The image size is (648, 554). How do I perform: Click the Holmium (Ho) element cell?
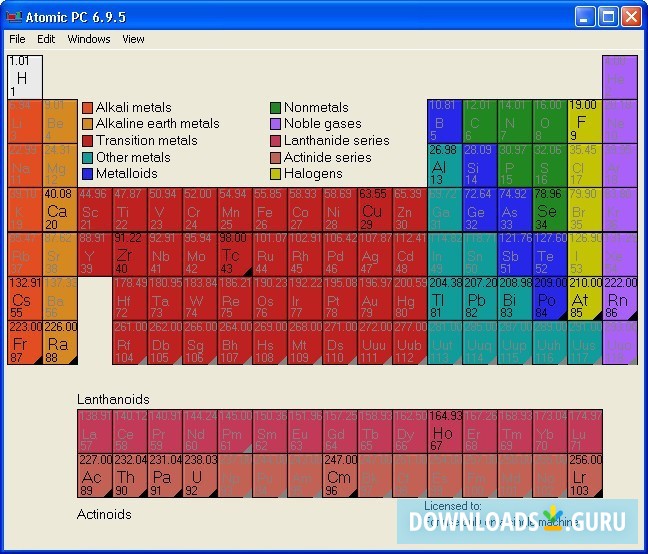click(445, 431)
